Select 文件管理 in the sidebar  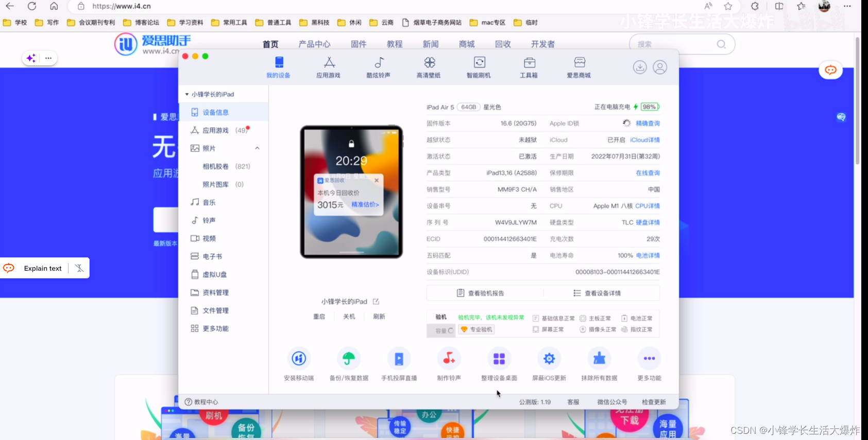[x=223, y=310]
